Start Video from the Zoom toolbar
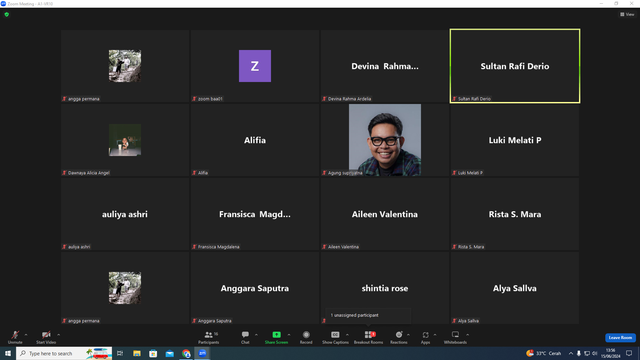The image size is (640, 360). click(x=46, y=337)
